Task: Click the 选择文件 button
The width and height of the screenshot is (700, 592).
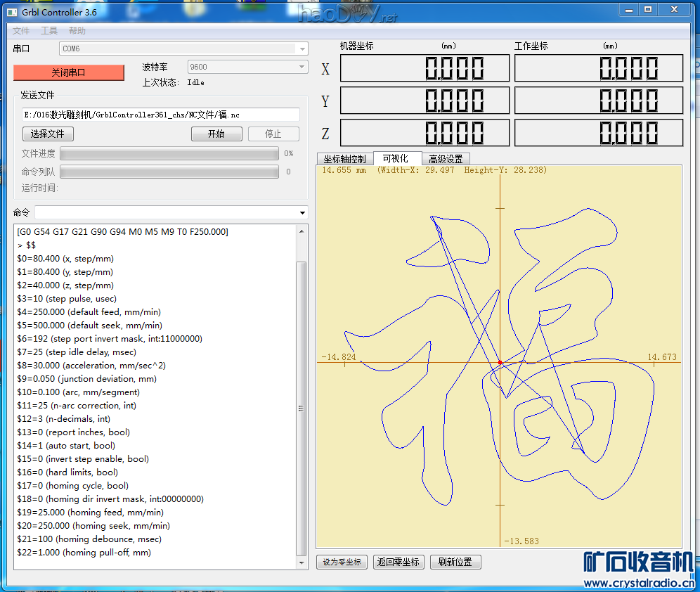Action: (48, 134)
